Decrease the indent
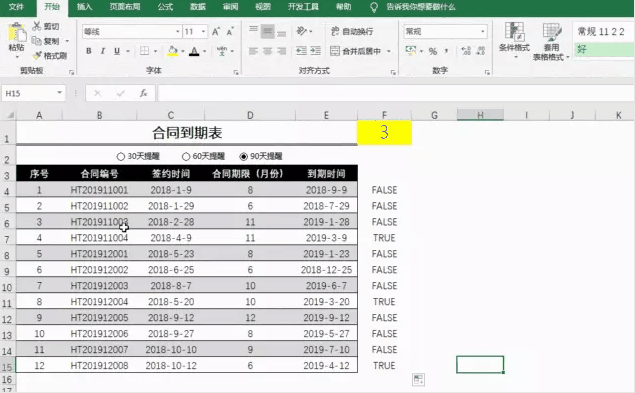The width and height of the screenshot is (635, 393). click(x=301, y=51)
